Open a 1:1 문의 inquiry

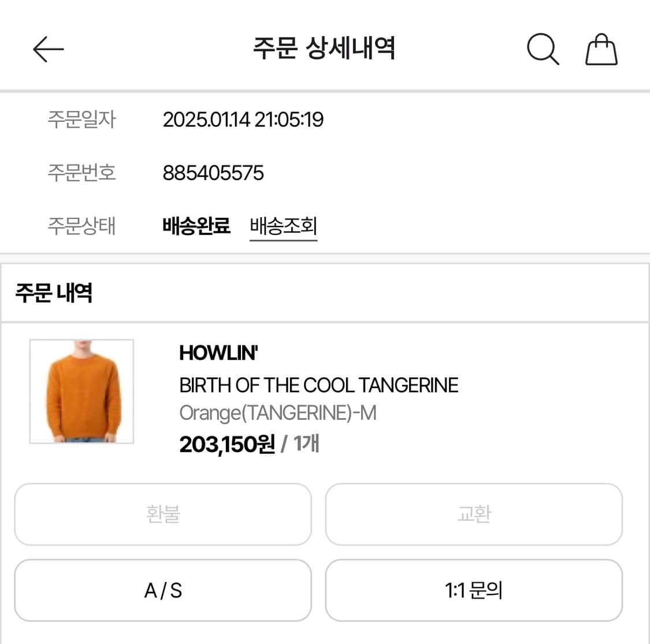[x=474, y=590]
